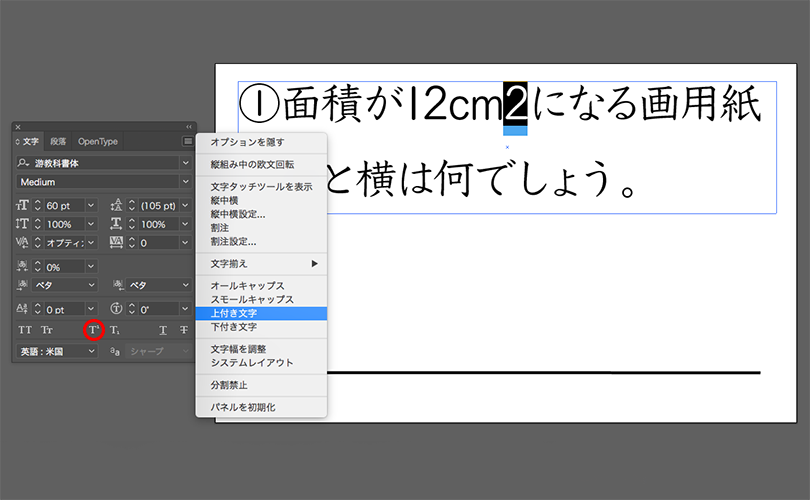Increment the vertical scale 100% stepper
Image resolution: width=810 pixels, height=500 pixels.
tap(38, 221)
